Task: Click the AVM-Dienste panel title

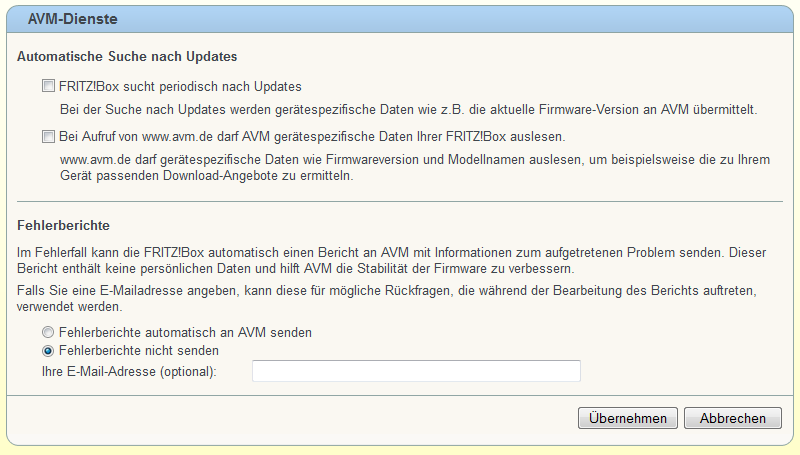Action: click(72, 19)
